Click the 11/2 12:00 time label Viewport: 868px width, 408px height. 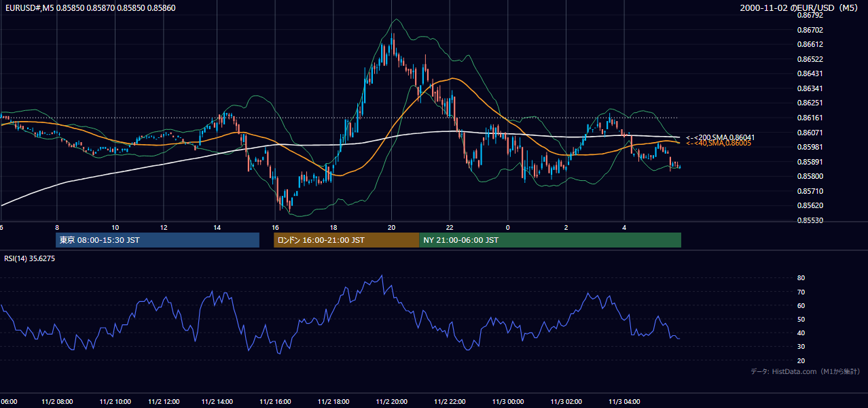coord(163,402)
